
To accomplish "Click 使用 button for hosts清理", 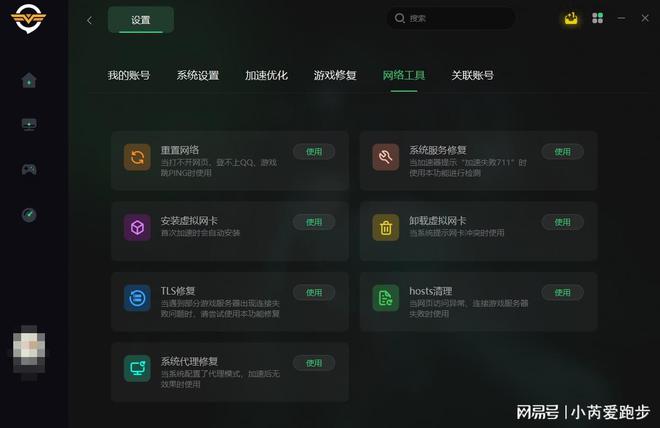I will coord(562,292).
